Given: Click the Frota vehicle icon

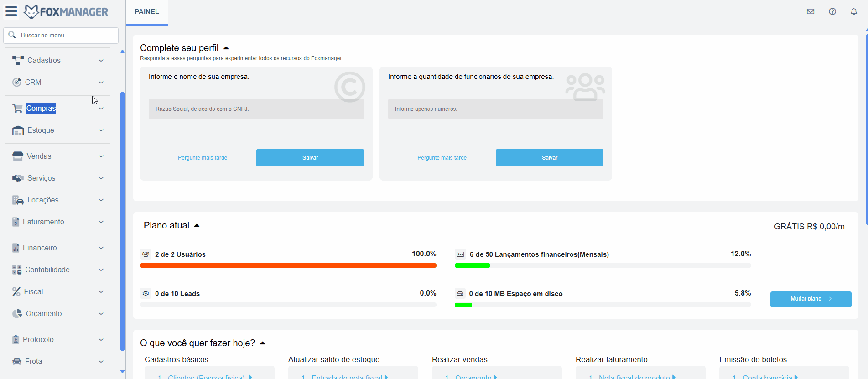Looking at the screenshot, I should (17, 361).
